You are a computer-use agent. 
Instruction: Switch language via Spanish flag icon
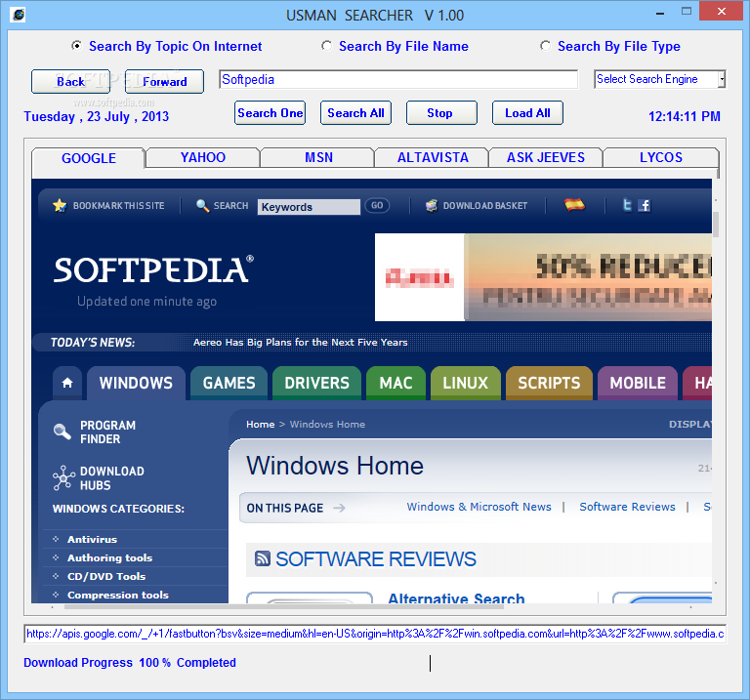coord(574,205)
